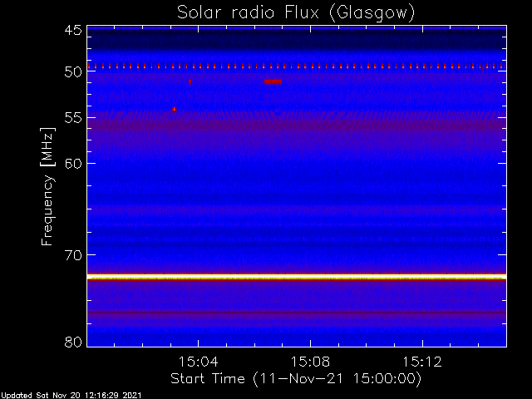Image resolution: width=532 pixels, height=399 pixels.
Task: Click the 60 MHz frequency axis label
Action: coord(73,163)
